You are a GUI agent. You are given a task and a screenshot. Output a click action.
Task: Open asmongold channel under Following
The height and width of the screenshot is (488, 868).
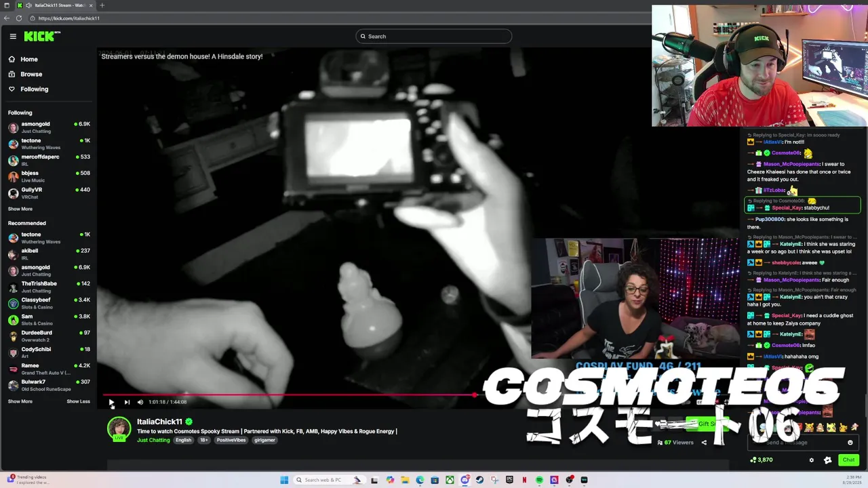49,127
